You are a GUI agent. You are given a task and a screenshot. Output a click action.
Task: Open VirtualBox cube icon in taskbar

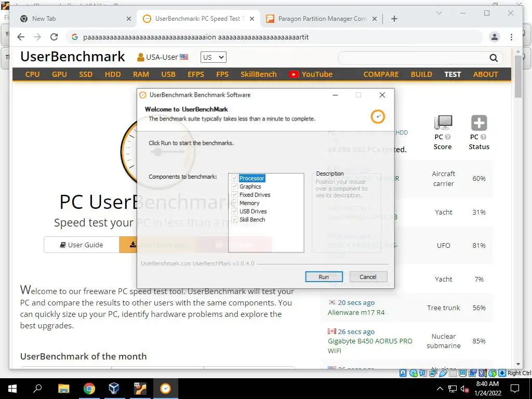pyautogui.click(x=114, y=389)
